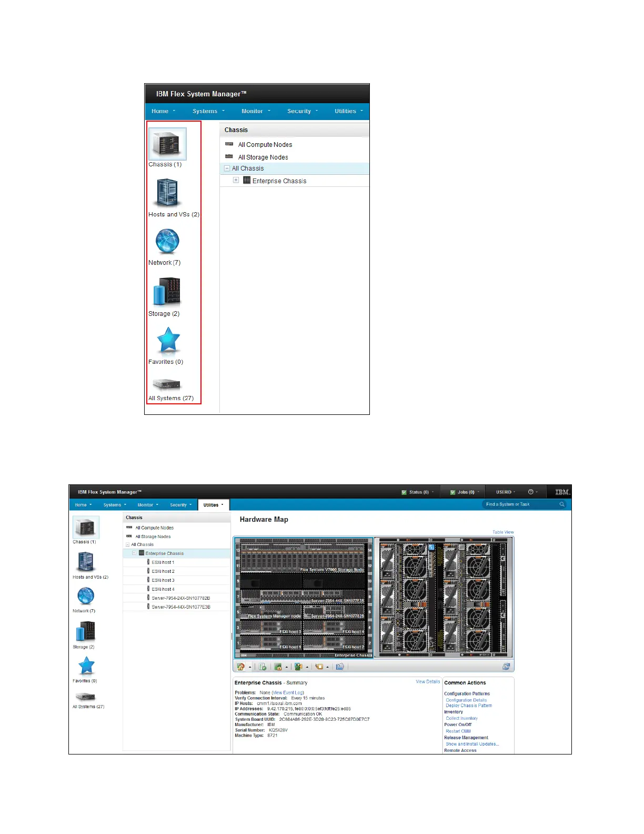Select ESXi host 3 in the tree
Viewport: 644px width, 834px height.
tap(163, 580)
